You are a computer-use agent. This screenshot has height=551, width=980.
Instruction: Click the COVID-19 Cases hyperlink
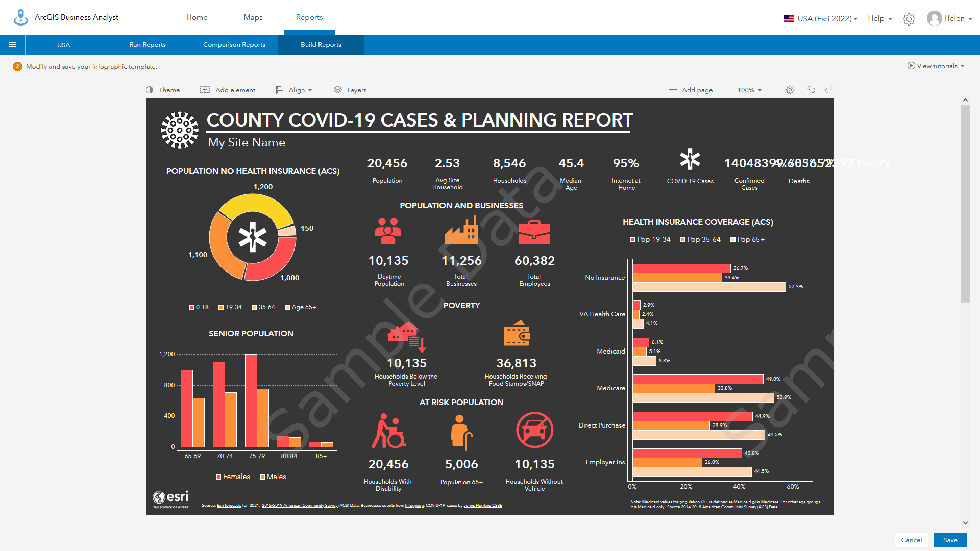coord(690,182)
